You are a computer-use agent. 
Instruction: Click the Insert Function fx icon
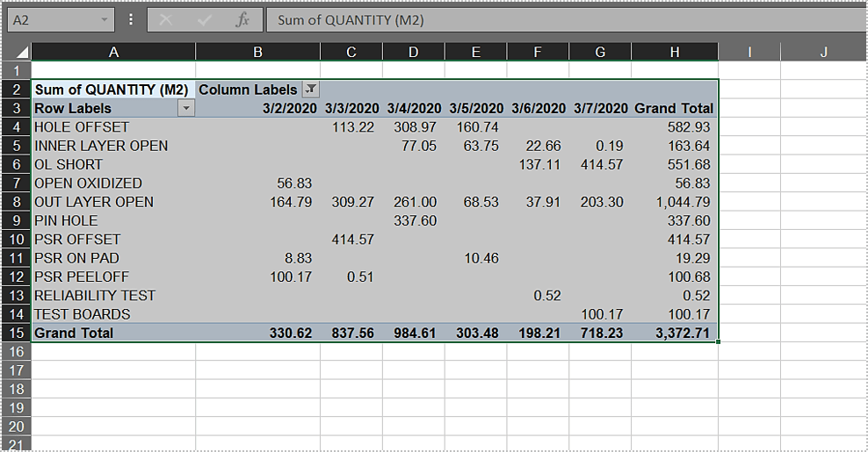pyautogui.click(x=242, y=20)
